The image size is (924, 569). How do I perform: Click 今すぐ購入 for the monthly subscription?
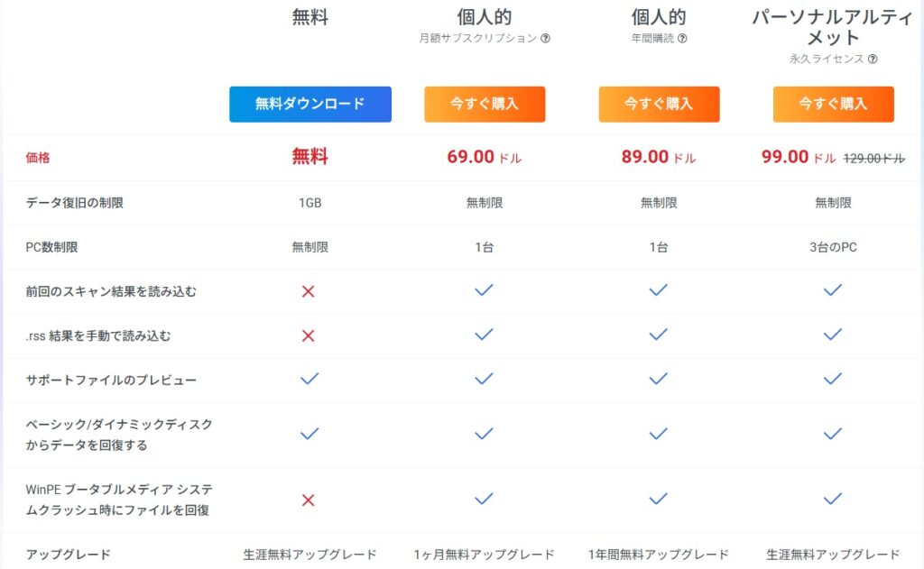[485, 105]
